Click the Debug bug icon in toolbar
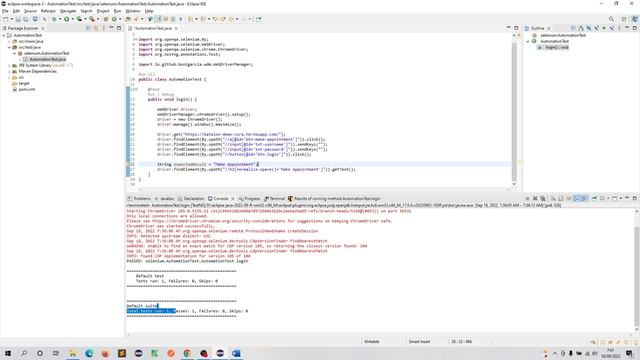 coord(54,19)
